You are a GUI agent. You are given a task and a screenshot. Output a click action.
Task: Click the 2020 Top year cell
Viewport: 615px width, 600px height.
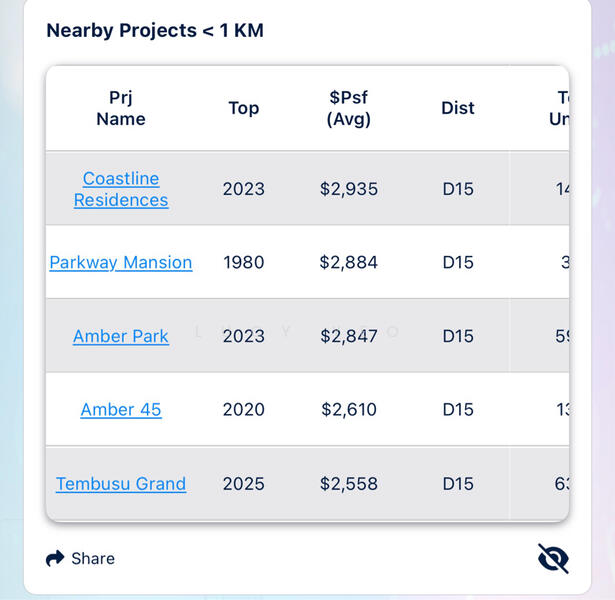click(244, 409)
